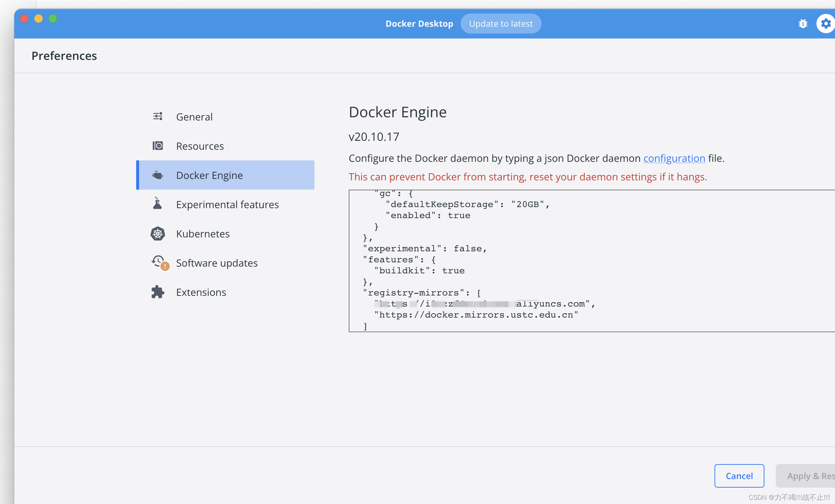
Task: Open the bug report troubleshoot icon
Action: pyautogui.click(x=803, y=24)
